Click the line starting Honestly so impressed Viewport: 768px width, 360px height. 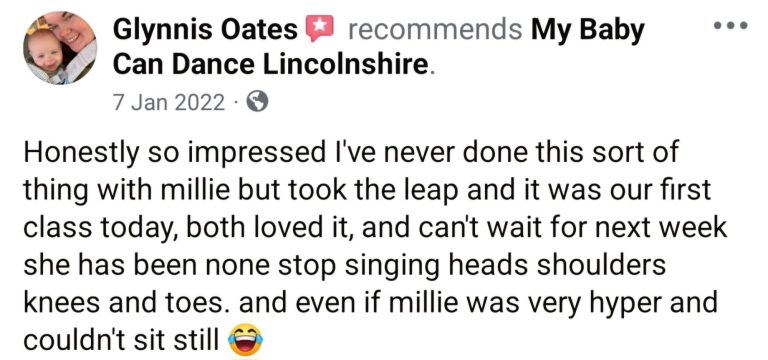(x=351, y=153)
